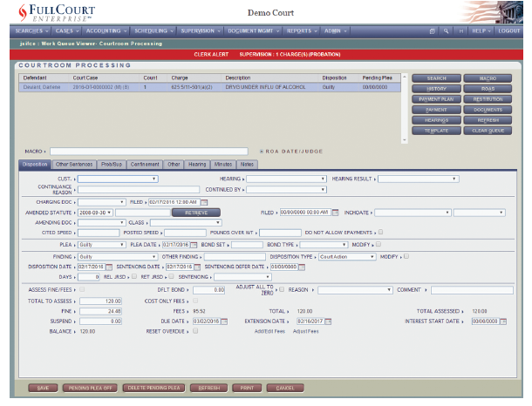Click the Retrieve button
The image size is (532, 406).
coord(196,213)
